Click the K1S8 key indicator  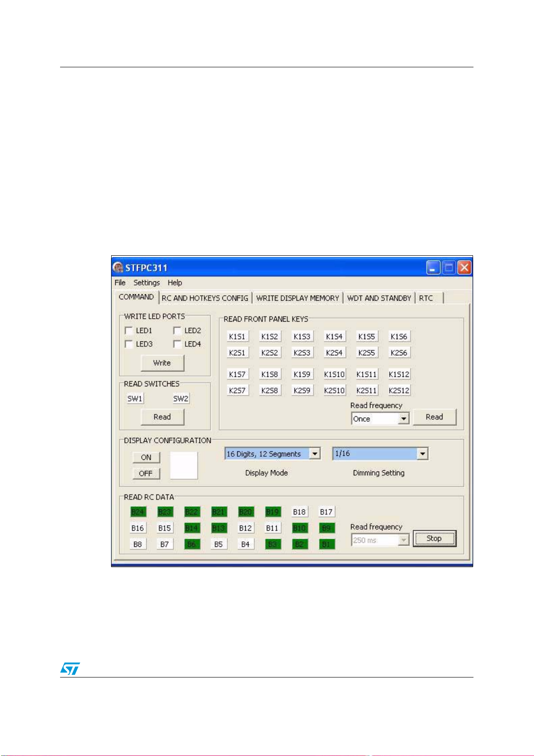pos(270,374)
